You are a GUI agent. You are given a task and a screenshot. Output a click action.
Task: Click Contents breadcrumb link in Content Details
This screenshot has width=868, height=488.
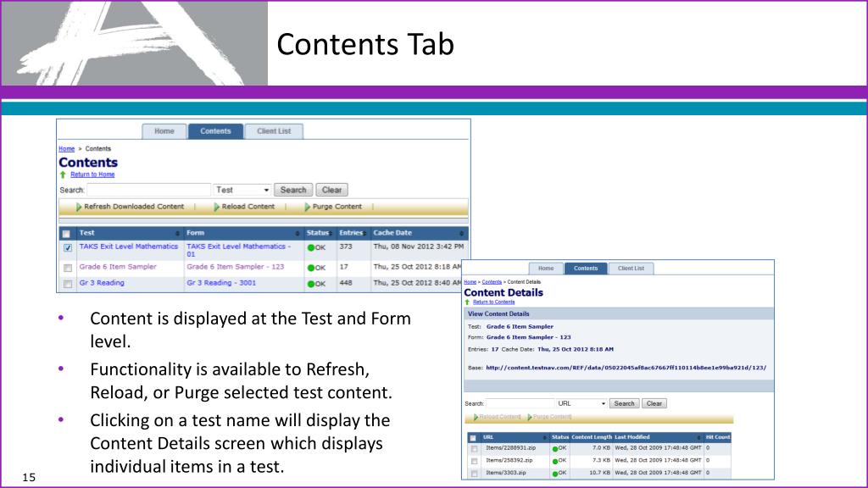(x=492, y=282)
